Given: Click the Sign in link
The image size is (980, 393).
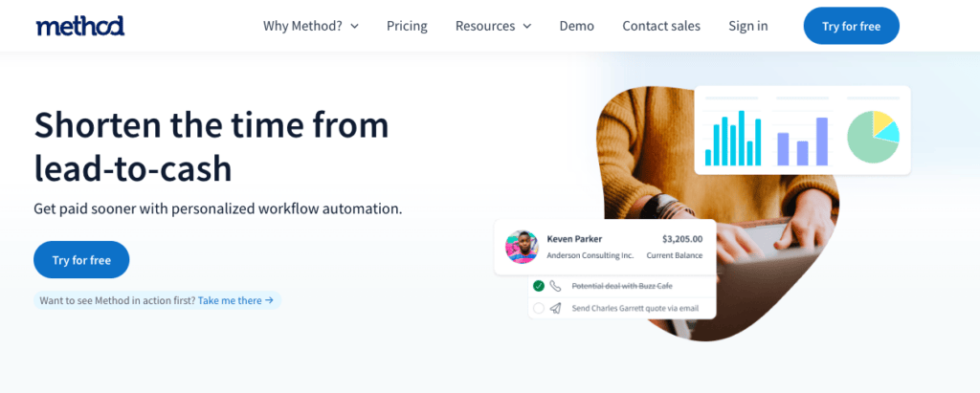Looking at the screenshot, I should (x=748, y=26).
